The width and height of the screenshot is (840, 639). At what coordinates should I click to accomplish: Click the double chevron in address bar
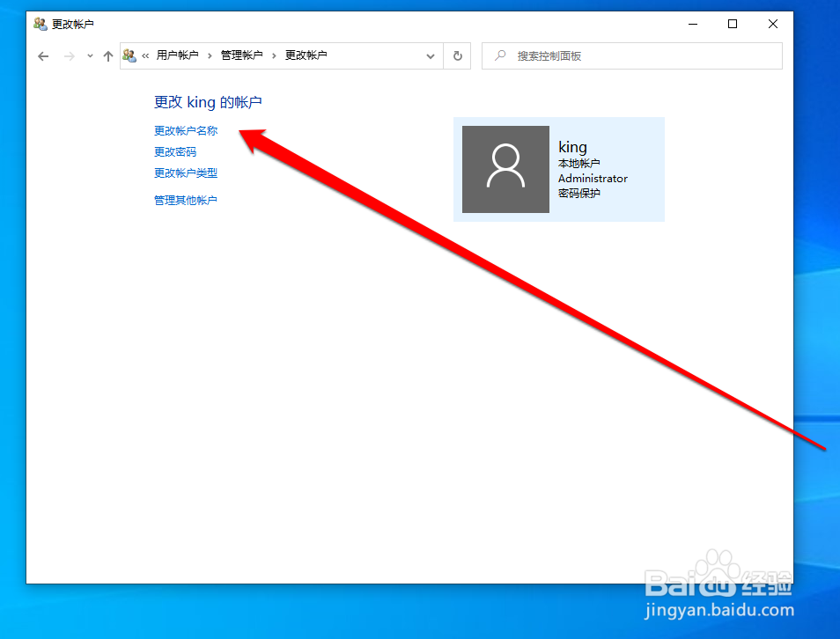tap(145, 55)
